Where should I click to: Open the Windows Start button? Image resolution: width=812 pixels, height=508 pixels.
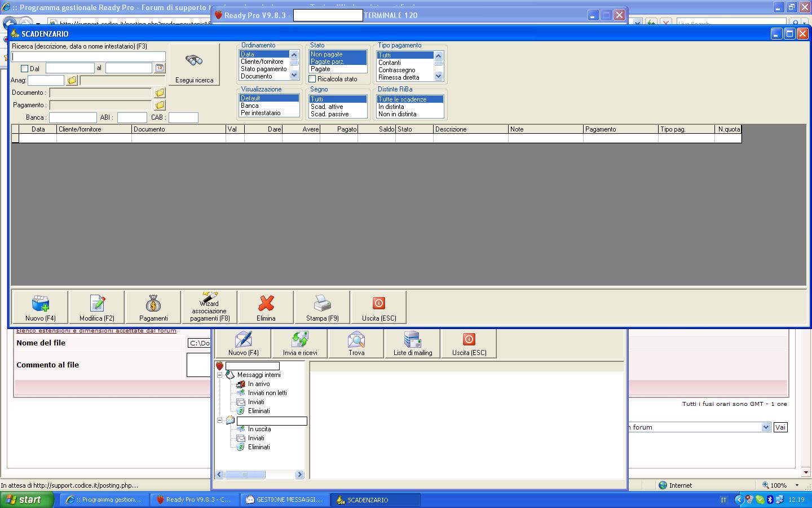27,500
